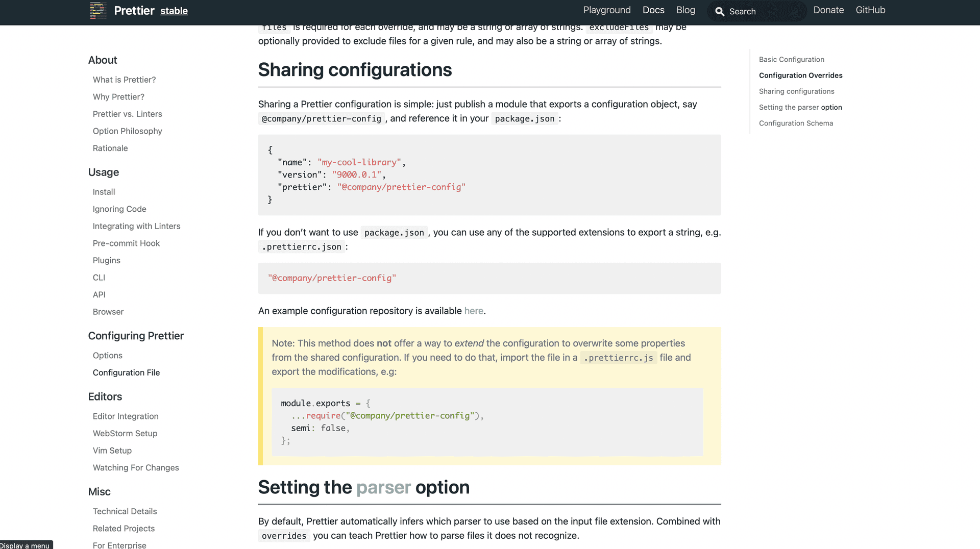Open the Blog page
980x549 pixels.
(x=685, y=10)
